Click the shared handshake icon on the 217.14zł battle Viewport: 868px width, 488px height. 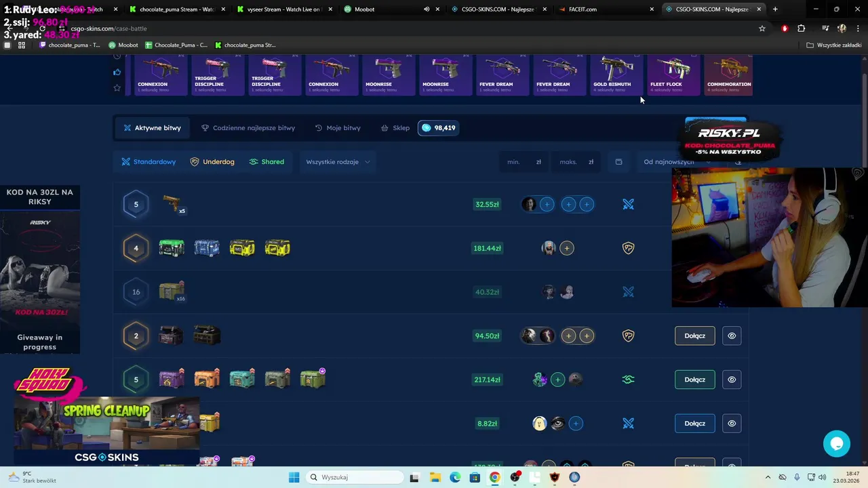(628, 380)
